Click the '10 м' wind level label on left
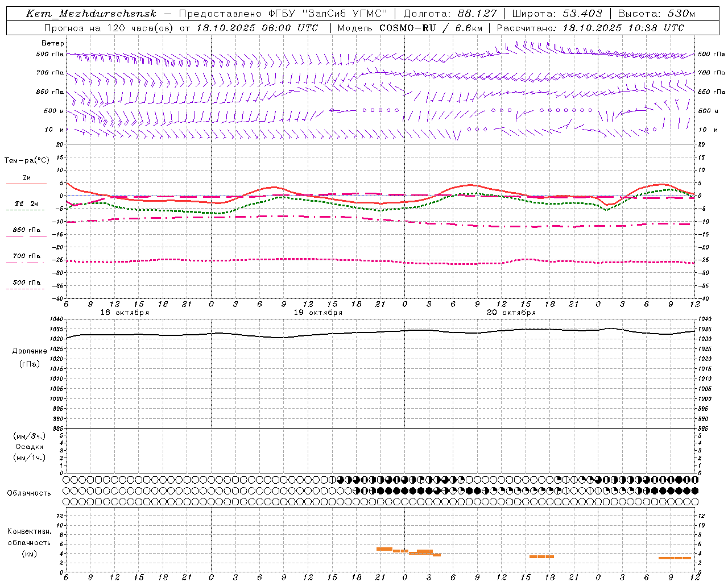Viewport: 728px width, 582px height. coord(55,130)
